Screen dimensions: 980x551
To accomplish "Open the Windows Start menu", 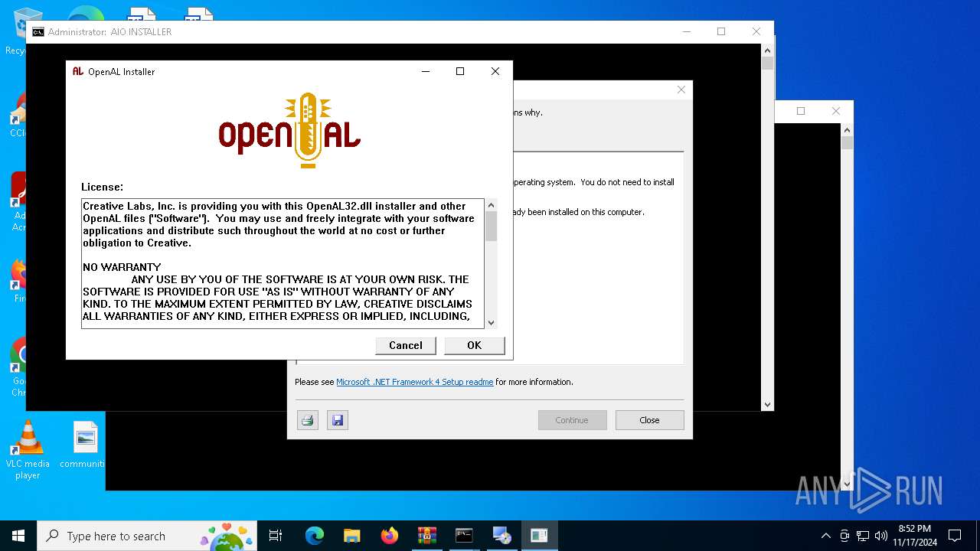I will pos(18,536).
